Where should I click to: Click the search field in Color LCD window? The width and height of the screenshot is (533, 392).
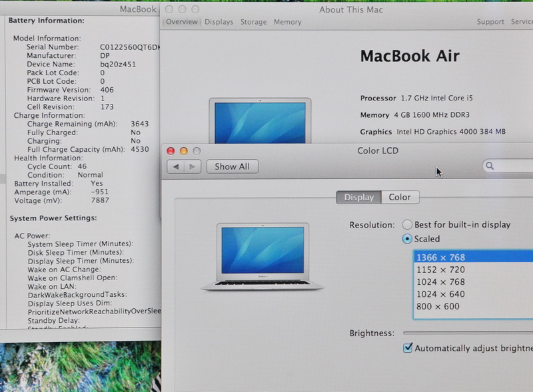[x=508, y=166]
